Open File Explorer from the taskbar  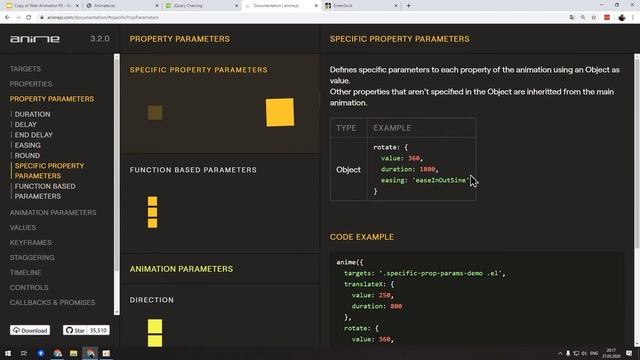click(73, 353)
